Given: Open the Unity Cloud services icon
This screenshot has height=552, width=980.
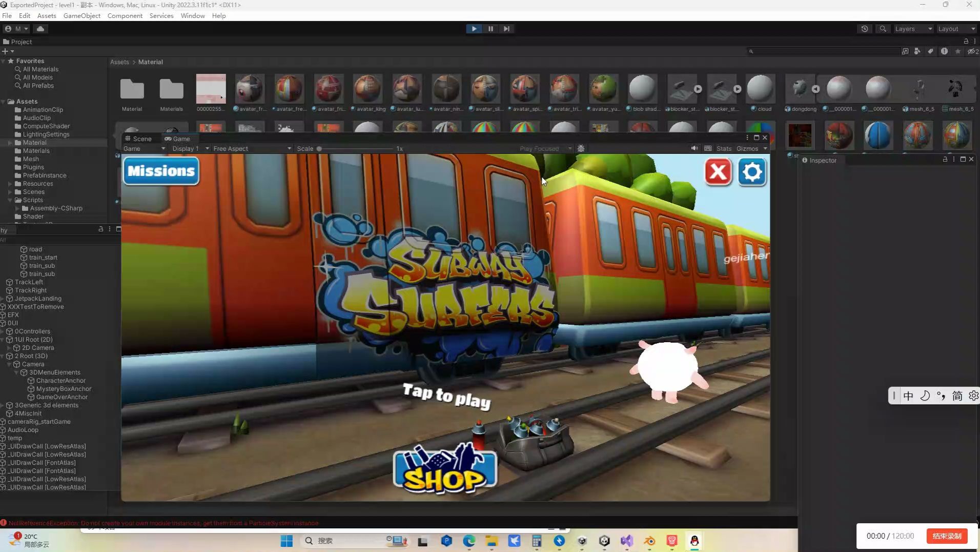Looking at the screenshot, I should tap(40, 29).
